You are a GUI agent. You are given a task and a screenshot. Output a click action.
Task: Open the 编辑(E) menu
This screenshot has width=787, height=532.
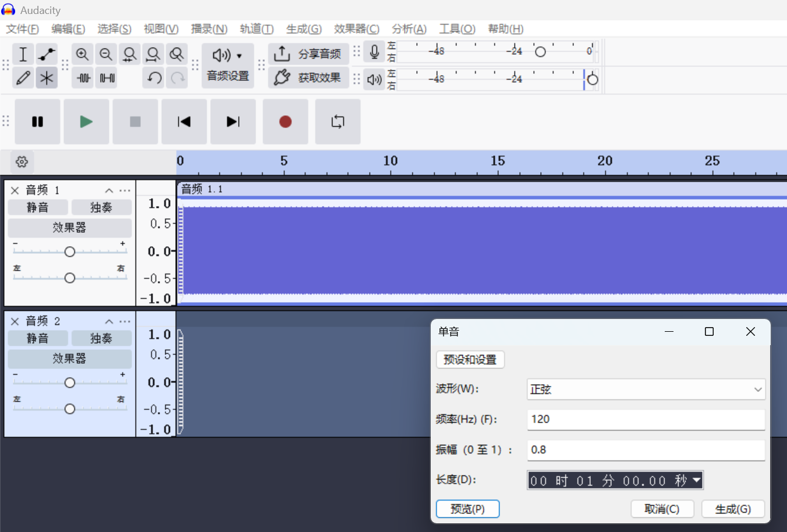[x=68, y=29]
